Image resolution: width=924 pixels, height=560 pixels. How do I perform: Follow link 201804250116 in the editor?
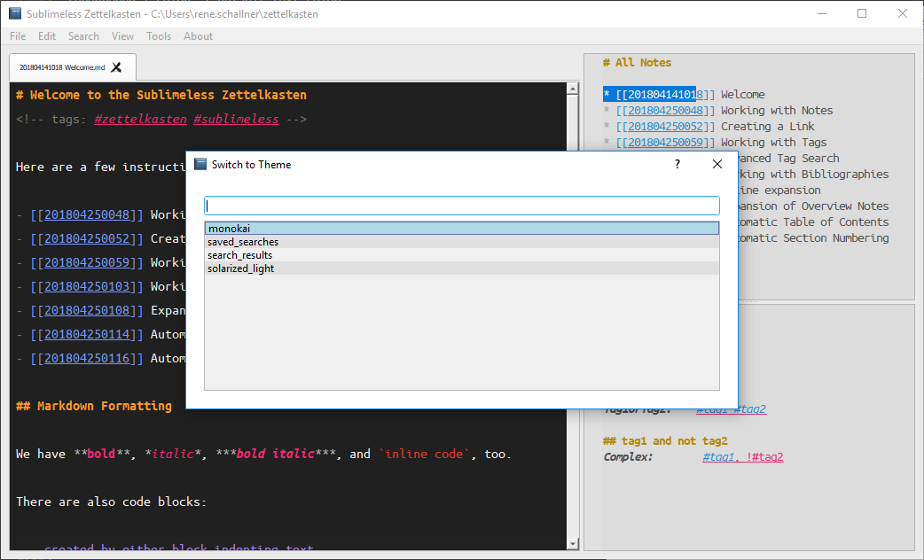[x=87, y=358]
